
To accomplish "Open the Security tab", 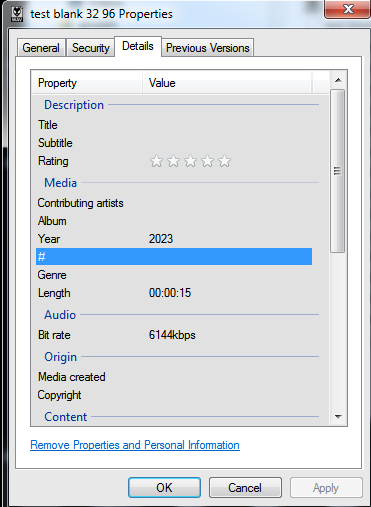I will pos(91,48).
